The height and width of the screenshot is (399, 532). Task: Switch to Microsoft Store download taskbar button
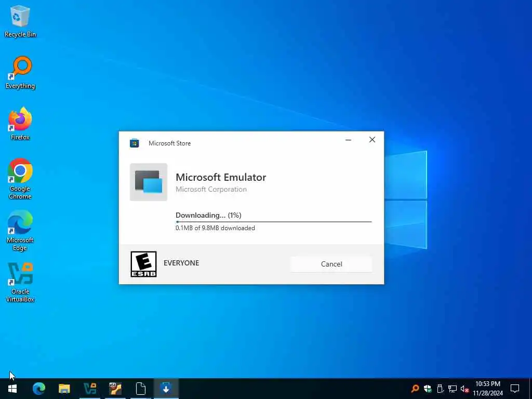tap(166, 389)
